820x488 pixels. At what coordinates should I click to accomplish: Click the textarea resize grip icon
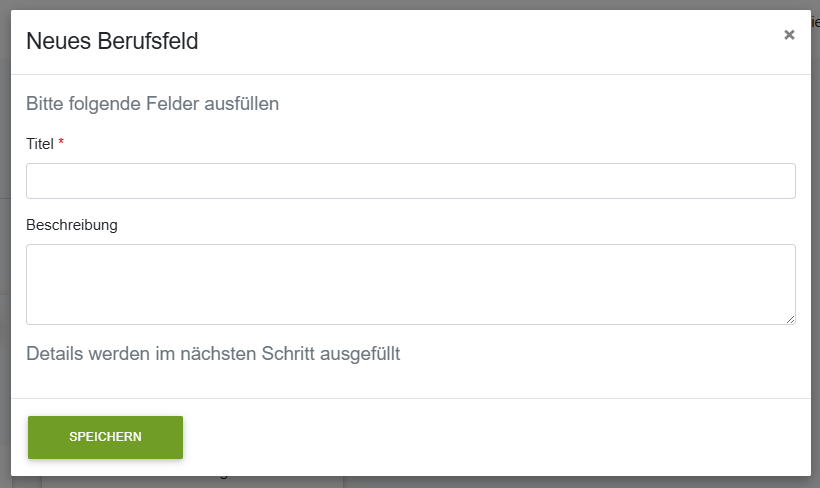(790, 319)
